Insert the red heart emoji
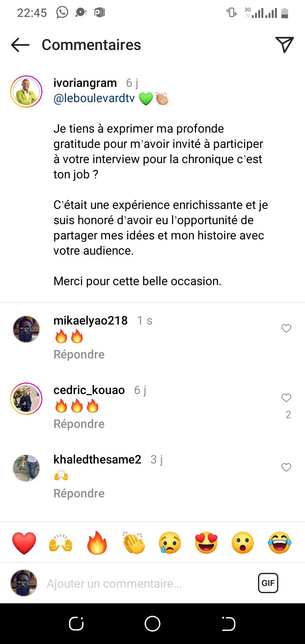 pos(24,543)
